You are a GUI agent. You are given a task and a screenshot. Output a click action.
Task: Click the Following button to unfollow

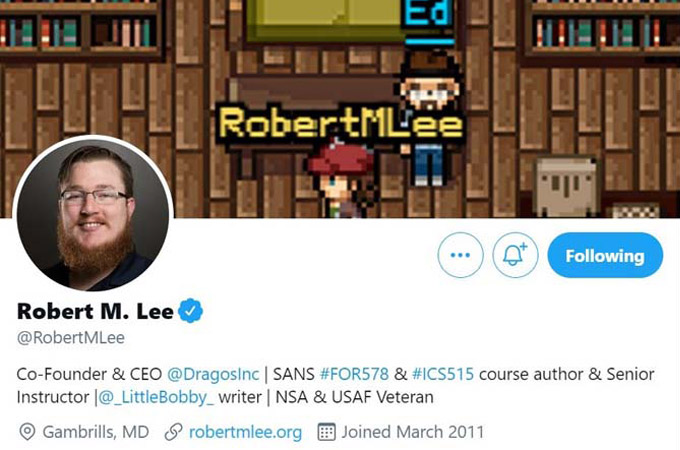(605, 255)
